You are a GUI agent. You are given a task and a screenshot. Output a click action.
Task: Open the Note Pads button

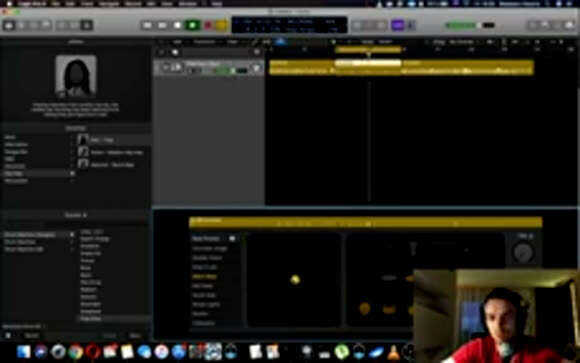pos(545,25)
